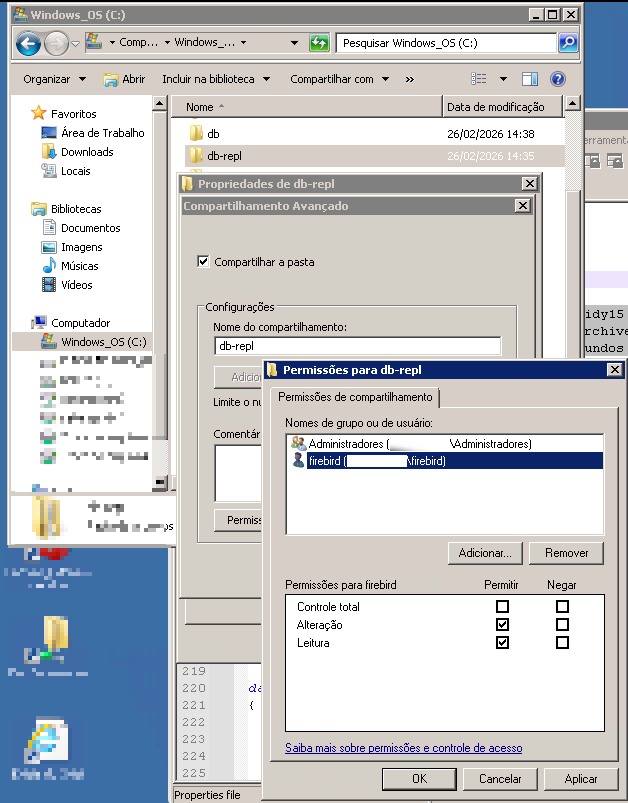Click the Nome do compartilhamento field
Screen dimensions: 628x803
click(x=358, y=346)
